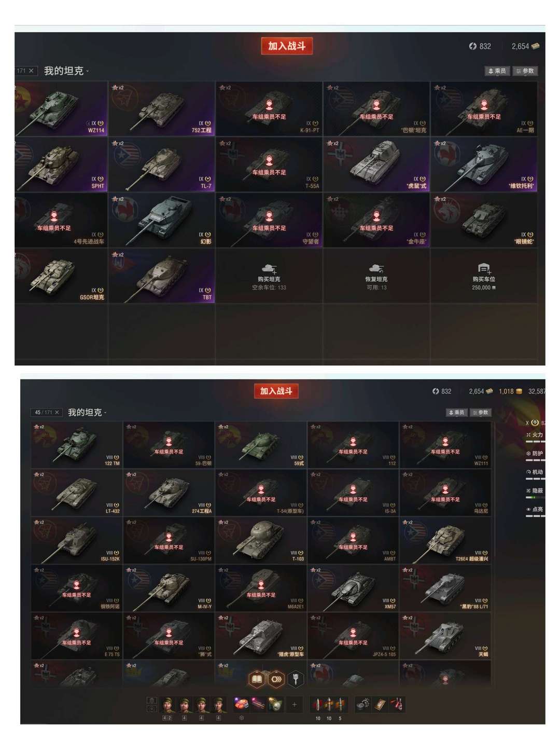Click the 购买坦克 purchase tank tile

point(269,276)
